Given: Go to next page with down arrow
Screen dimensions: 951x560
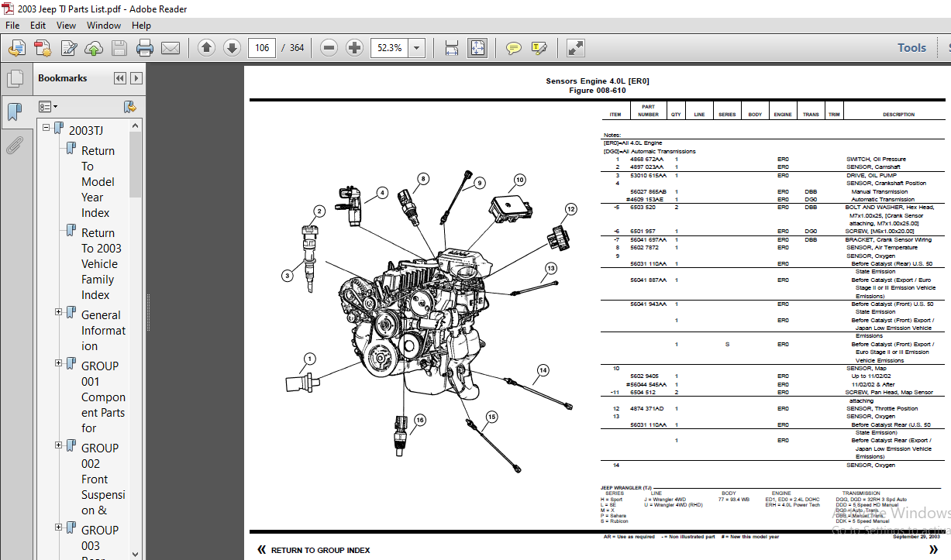Looking at the screenshot, I should click(232, 48).
